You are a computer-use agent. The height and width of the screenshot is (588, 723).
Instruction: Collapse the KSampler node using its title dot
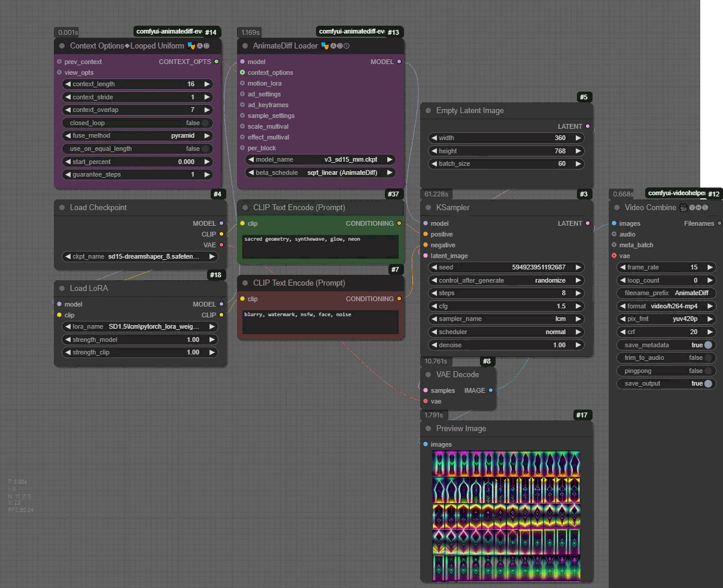coord(428,208)
